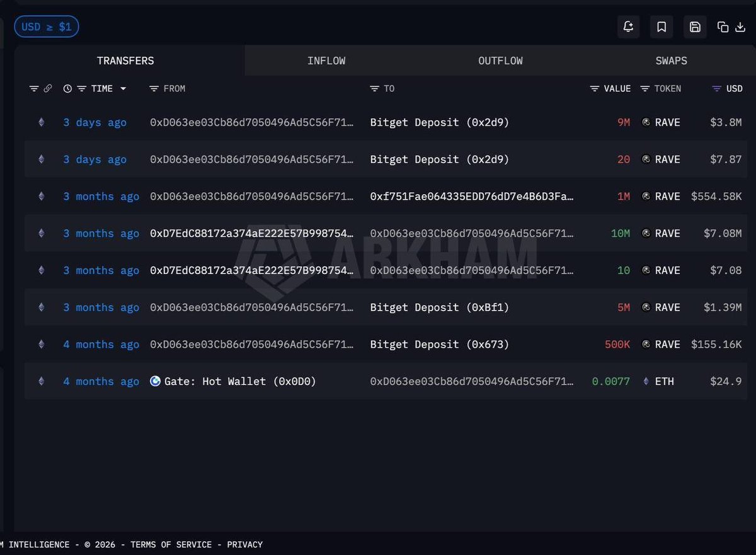This screenshot has height=555, width=756.
Task: Click Ethereum icon in the $7.08M row
Action: [x=42, y=234]
